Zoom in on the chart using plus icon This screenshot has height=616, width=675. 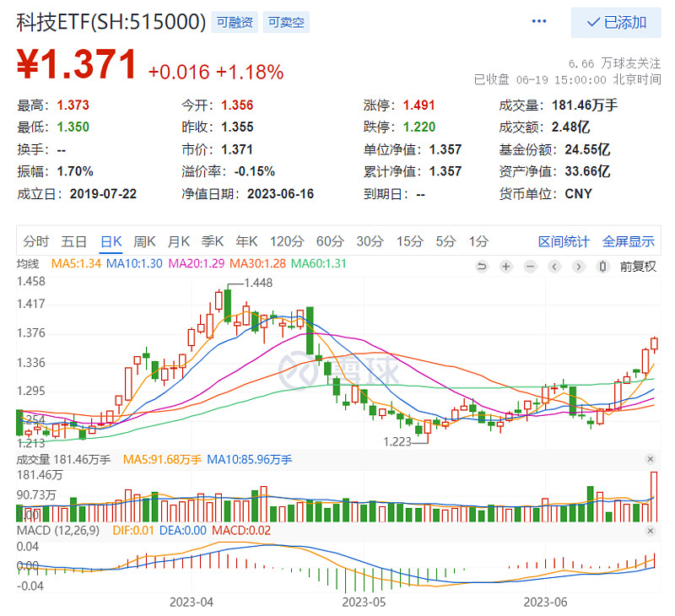[x=505, y=266]
